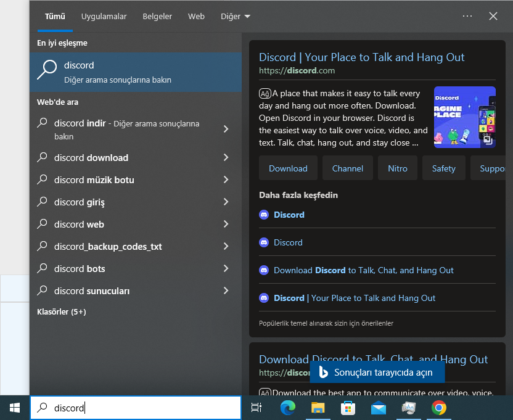513x420 pixels.
Task: Expand the discord müzik botu arrow
Action: tap(226, 179)
